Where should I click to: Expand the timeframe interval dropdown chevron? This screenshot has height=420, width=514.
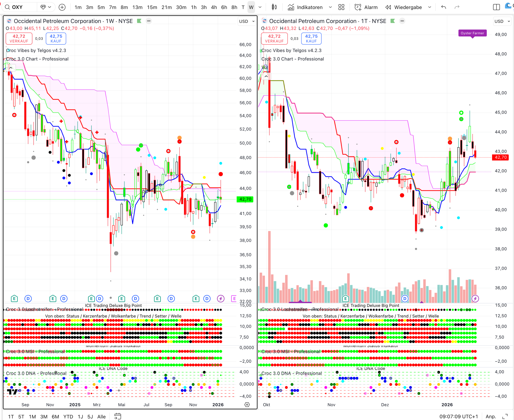[x=260, y=7]
